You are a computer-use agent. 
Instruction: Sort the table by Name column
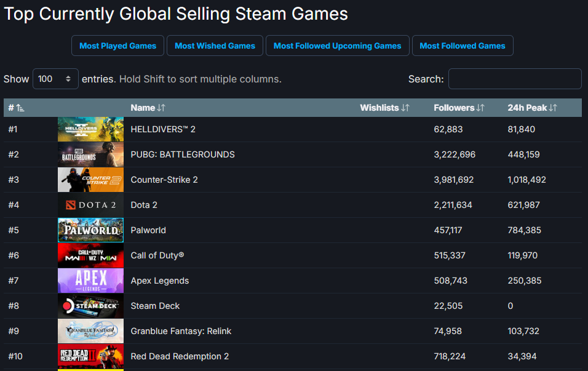(x=148, y=108)
